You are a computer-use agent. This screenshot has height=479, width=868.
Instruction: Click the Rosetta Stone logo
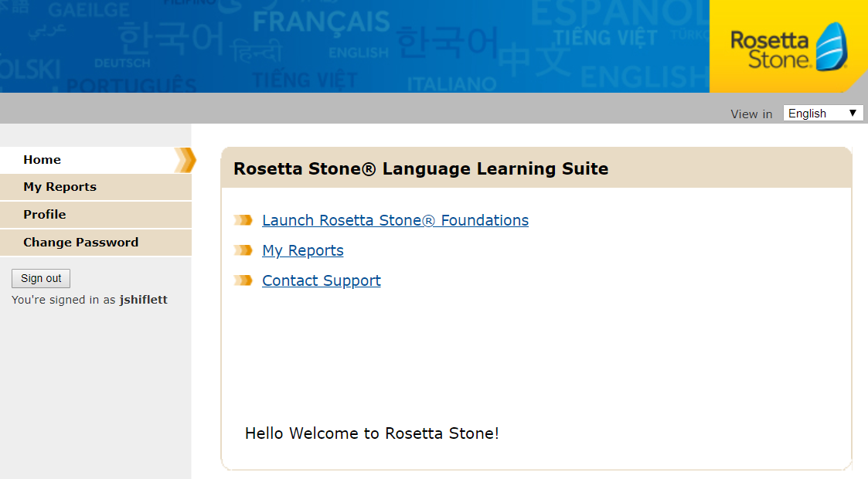click(x=787, y=46)
